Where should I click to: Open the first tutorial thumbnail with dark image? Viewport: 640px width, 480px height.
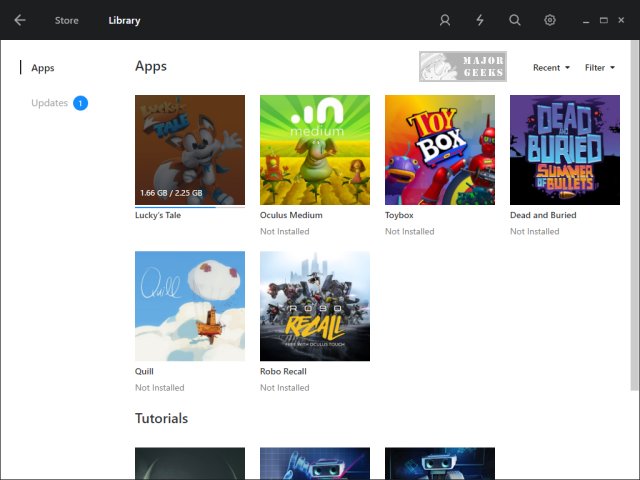pos(190,463)
